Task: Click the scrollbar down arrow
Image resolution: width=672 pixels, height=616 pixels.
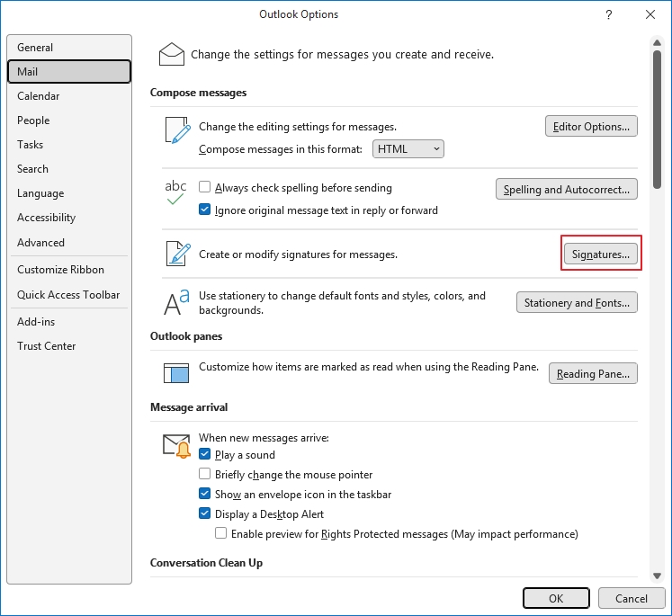Action: click(x=657, y=576)
